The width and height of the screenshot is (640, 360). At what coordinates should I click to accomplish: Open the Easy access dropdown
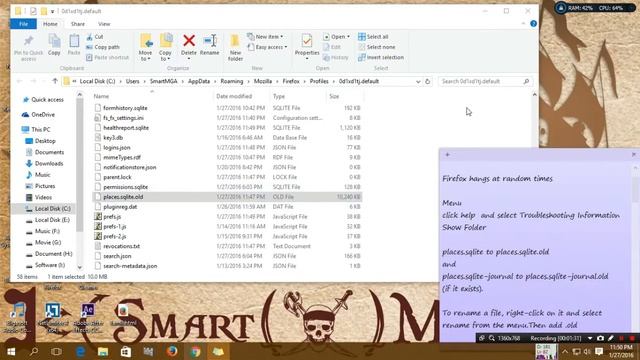[x=267, y=47]
